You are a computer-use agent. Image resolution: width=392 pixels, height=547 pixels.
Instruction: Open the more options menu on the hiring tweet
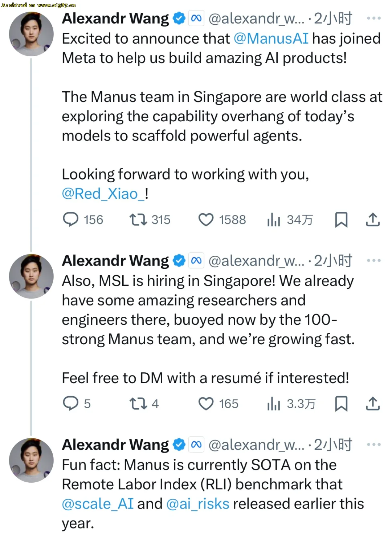coord(373,260)
